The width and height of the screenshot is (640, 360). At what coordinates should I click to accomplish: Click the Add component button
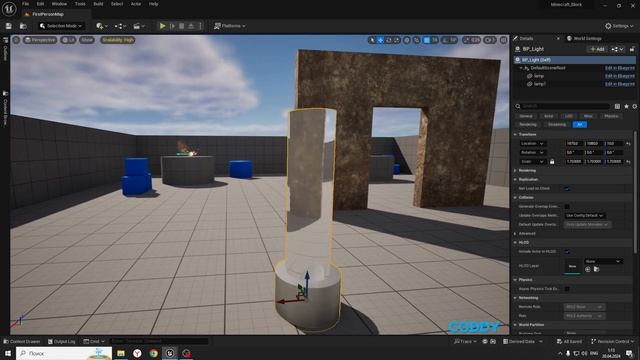click(x=597, y=49)
